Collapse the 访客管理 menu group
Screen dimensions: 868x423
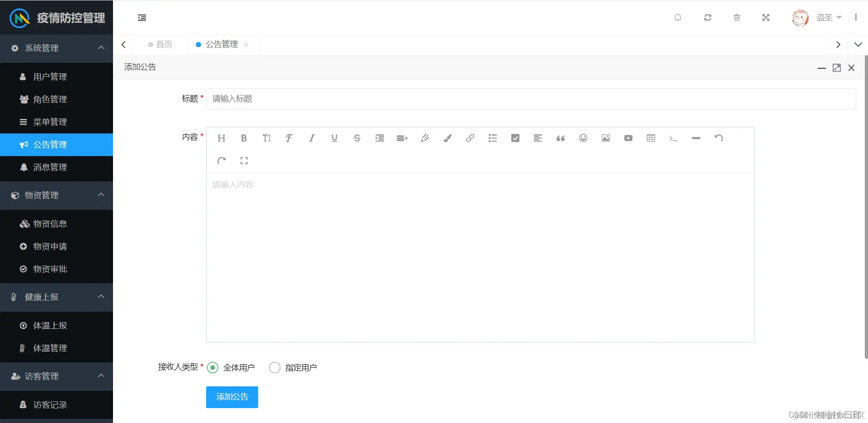click(x=57, y=376)
